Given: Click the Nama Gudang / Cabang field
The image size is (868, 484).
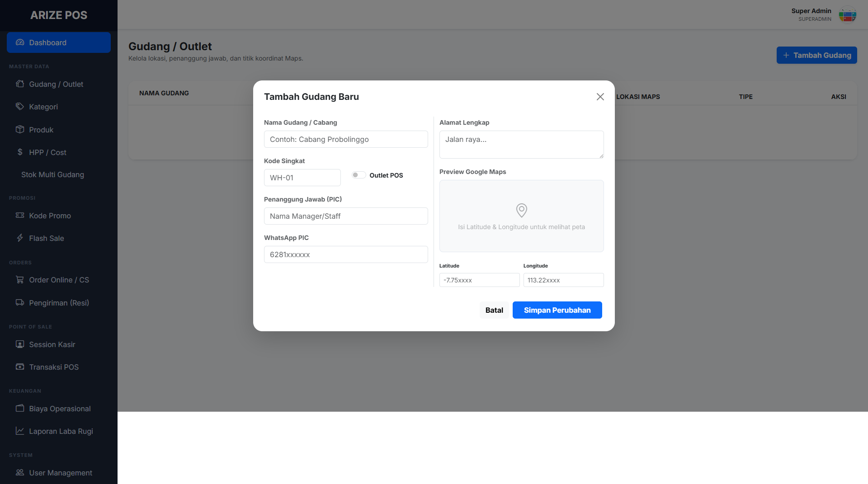Looking at the screenshot, I should click(346, 139).
